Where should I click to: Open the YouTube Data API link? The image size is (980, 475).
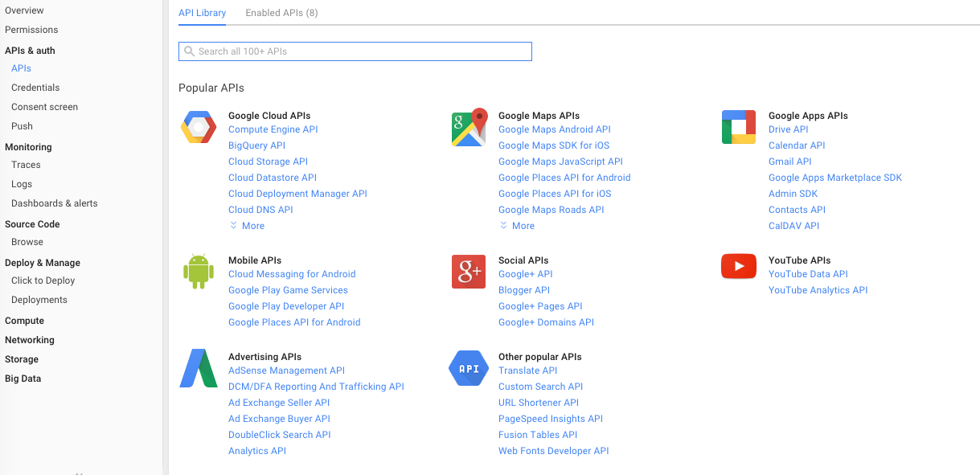(x=808, y=274)
